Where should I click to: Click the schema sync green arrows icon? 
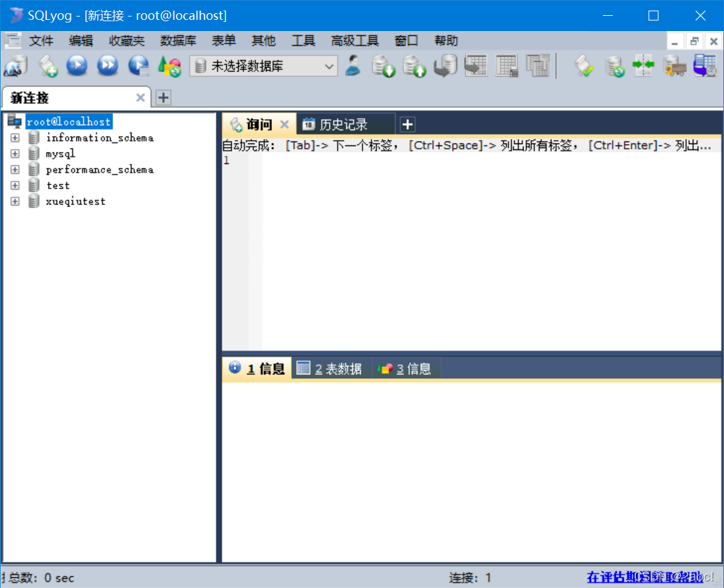(644, 65)
